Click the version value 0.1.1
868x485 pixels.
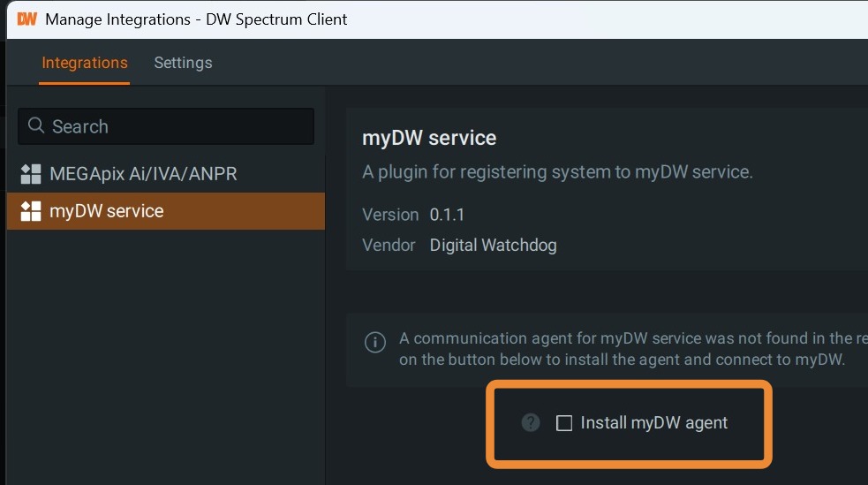pos(447,215)
